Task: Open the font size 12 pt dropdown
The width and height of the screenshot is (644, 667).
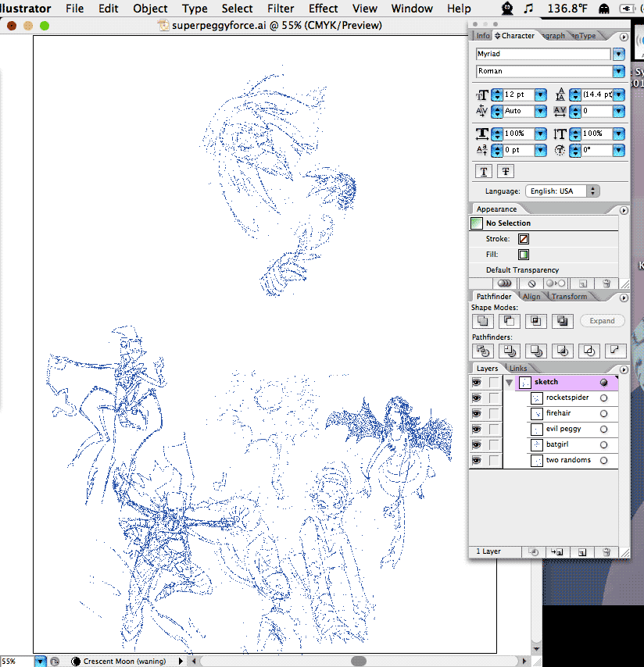Action: coord(540,95)
